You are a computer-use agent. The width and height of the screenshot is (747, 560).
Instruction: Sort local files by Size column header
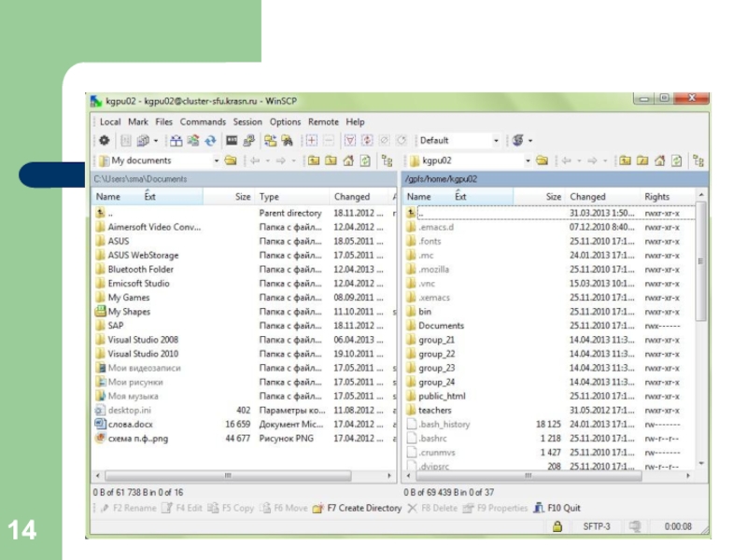pos(242,197)
